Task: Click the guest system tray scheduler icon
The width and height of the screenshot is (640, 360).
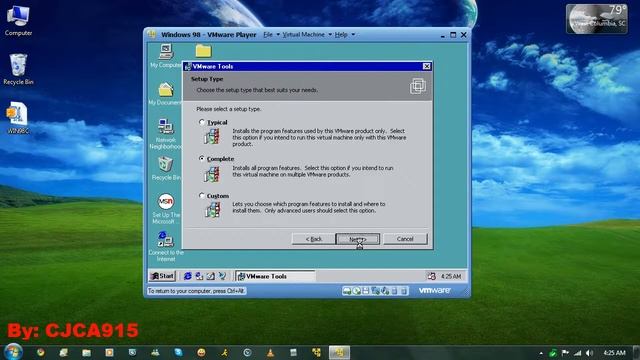Action: pyautogui.click(x=431, y=276)
